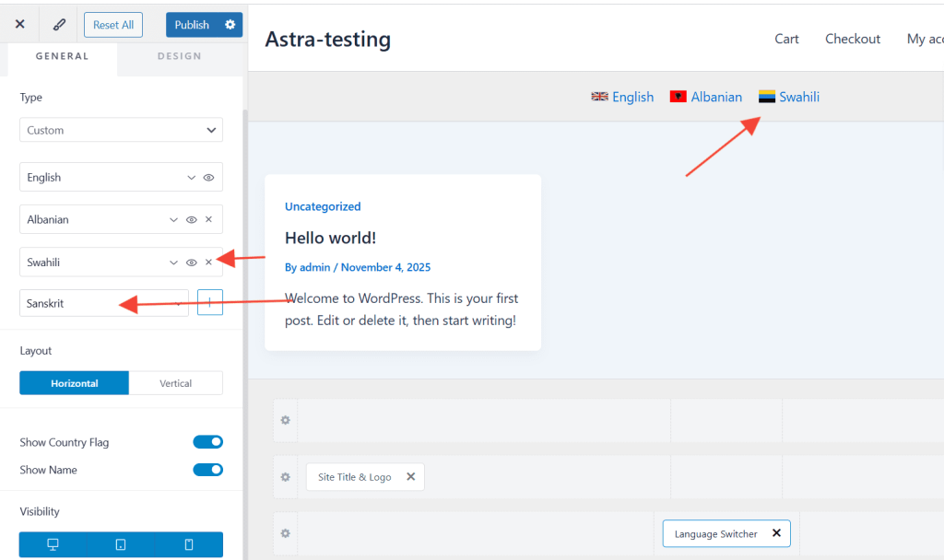Delete the Swahili language entry
944x560 pixels.
pos(208,262)
